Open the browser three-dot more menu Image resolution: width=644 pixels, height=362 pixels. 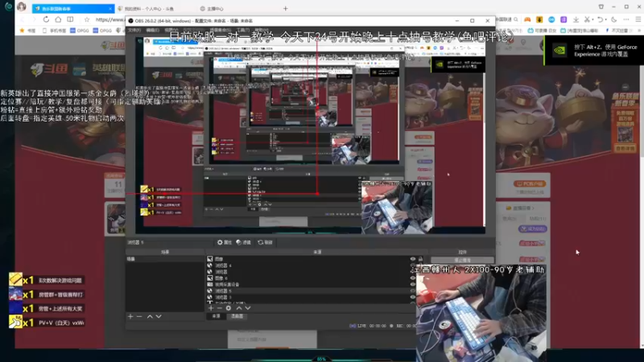[626, 19]
